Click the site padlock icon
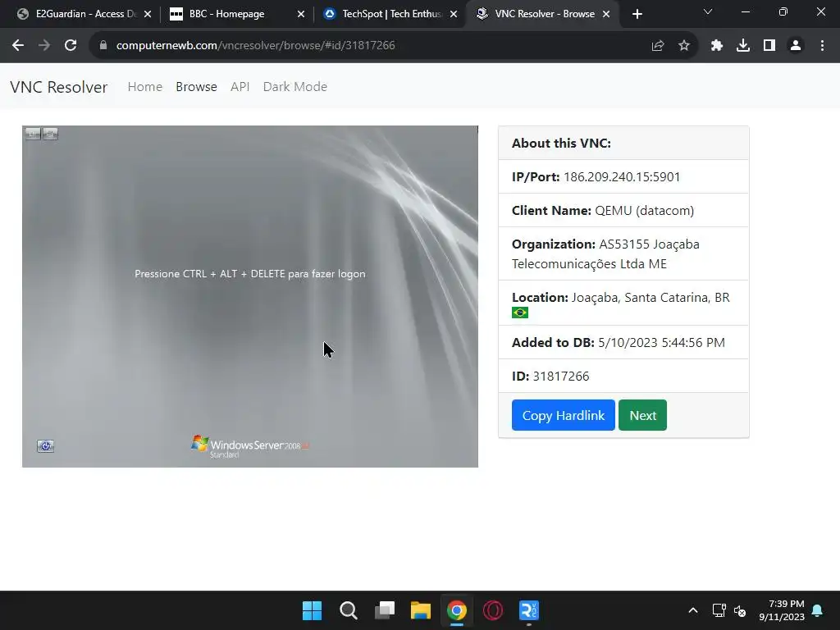Image resolution: width=840 pixels, height=630 pixels. pyautogui.click(x=103, y=46)
